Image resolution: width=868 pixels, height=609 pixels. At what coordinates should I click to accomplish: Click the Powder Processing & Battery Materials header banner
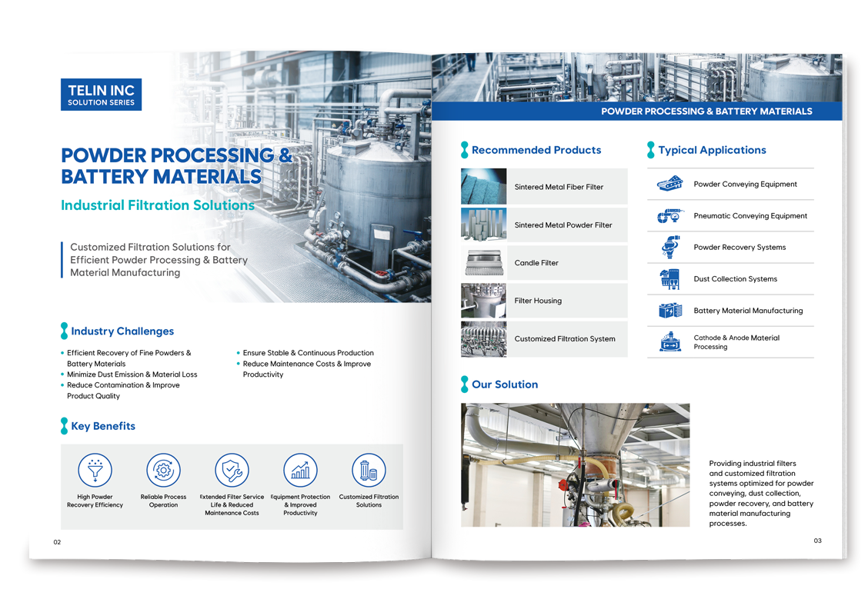636,111
